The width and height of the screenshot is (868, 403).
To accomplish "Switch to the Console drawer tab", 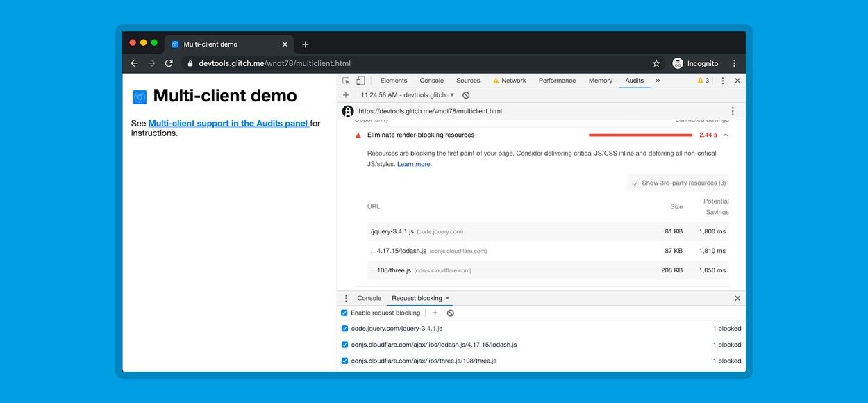I will click(x=369, y=299).
